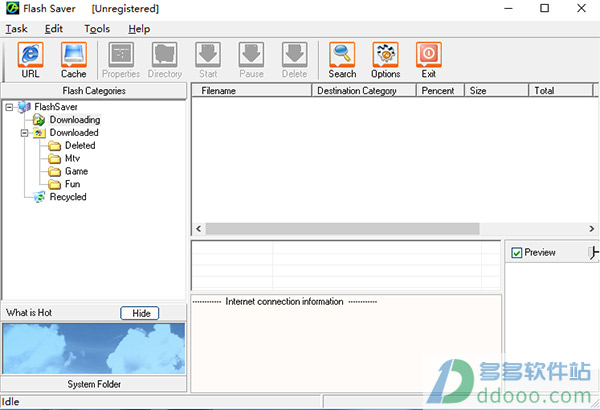This screenshot has height=410, width=600.
Task: Click the Downloaded folder icon
Action: coord(39,133)
